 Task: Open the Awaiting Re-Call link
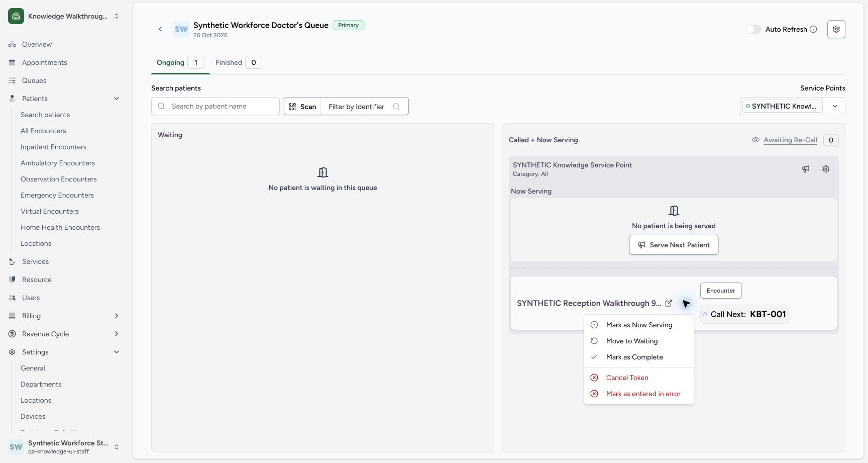pos(790,140)
